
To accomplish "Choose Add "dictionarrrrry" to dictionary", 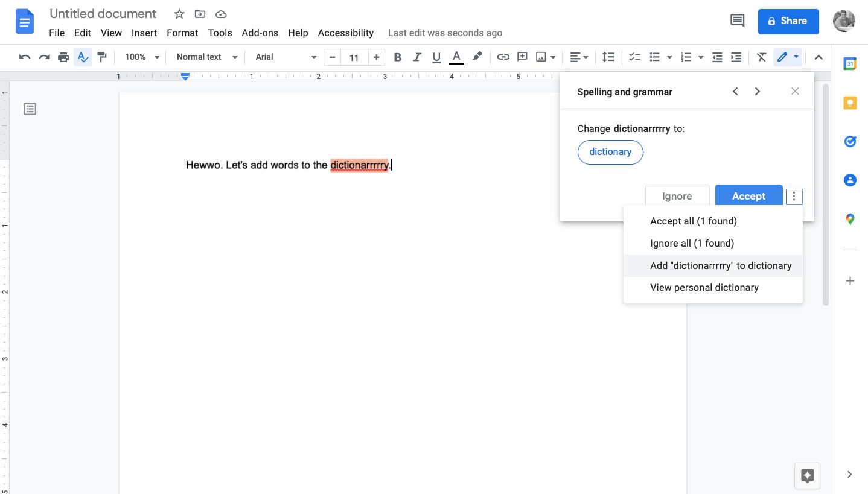I will click(x=720, y=265).
